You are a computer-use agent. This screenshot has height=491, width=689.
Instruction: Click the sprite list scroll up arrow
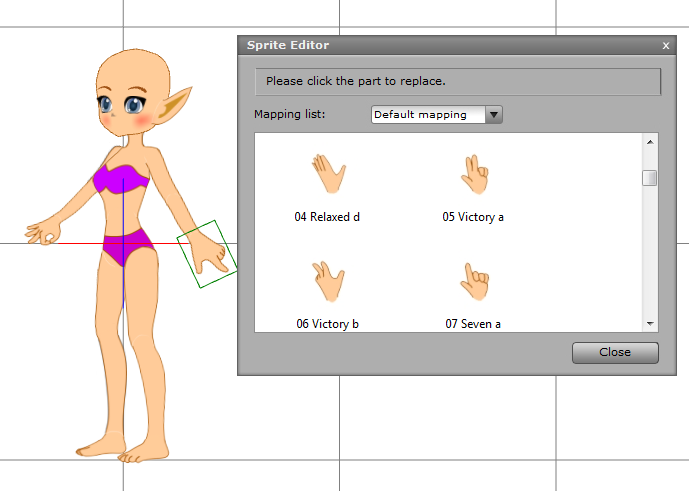[650, 142]
